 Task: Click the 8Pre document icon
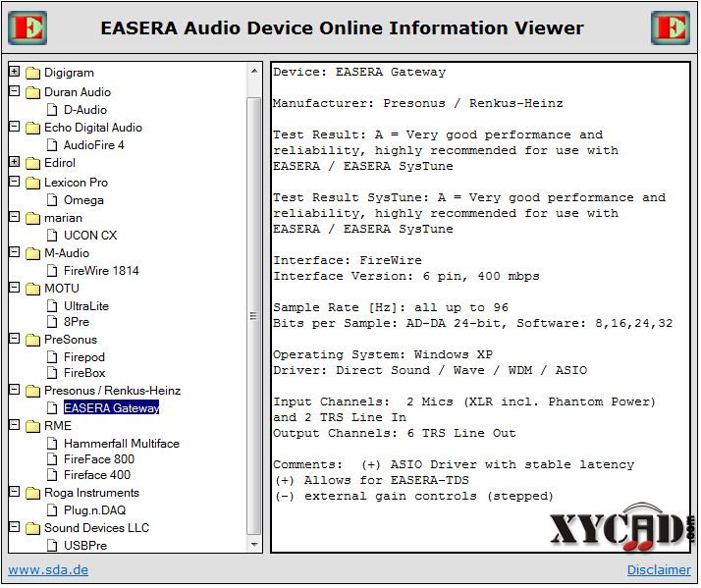52,322
